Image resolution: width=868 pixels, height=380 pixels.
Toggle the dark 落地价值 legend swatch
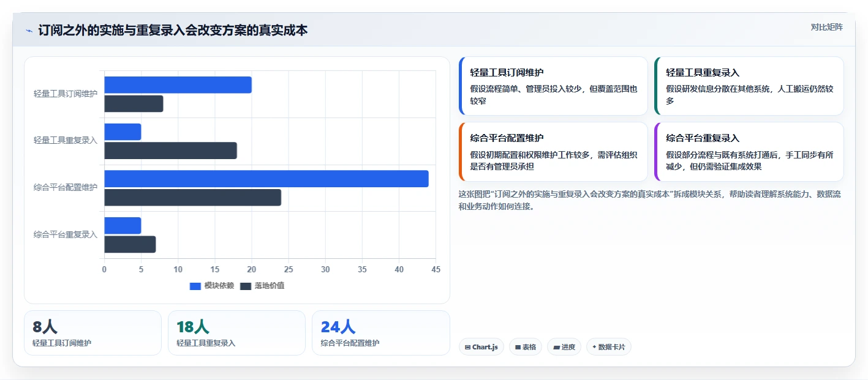[x=246, y=286]
